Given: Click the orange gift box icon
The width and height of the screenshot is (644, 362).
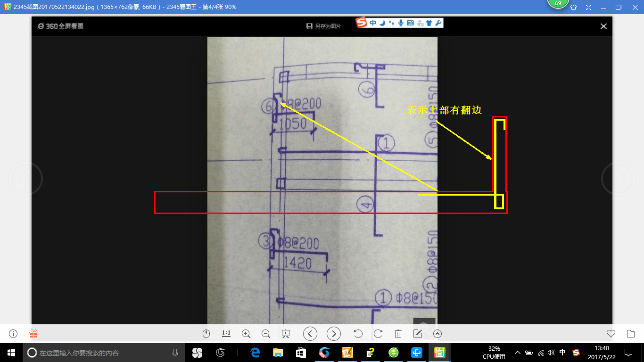Looking at the screenshot, I should 34,334.
